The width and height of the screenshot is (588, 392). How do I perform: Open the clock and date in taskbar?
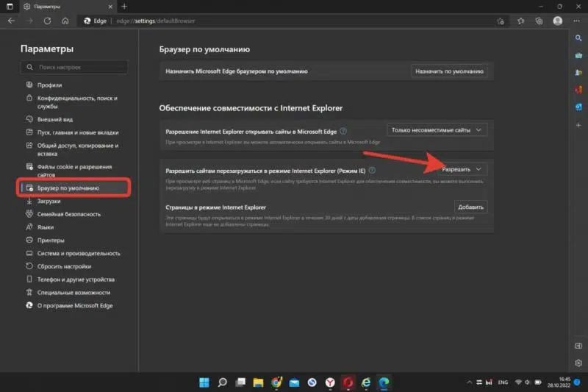(x=559, y=382)
